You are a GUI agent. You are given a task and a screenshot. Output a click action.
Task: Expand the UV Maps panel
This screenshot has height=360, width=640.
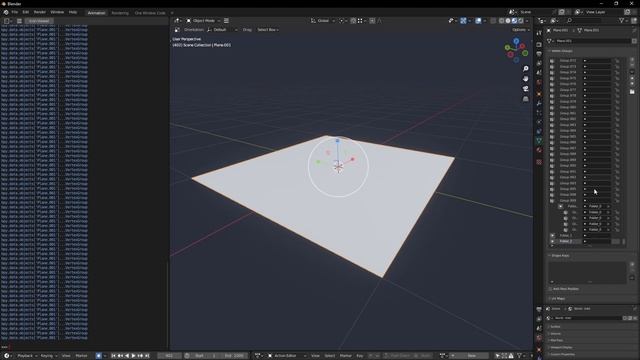pyautogui.click(x=557, y=299)
